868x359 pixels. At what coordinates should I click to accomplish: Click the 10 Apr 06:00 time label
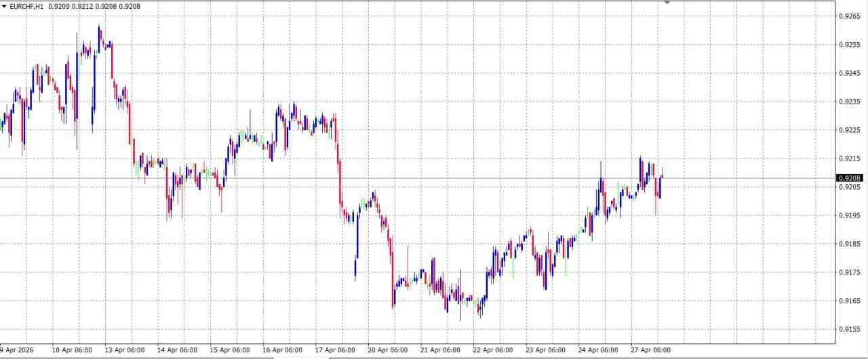tap(72, 350)
